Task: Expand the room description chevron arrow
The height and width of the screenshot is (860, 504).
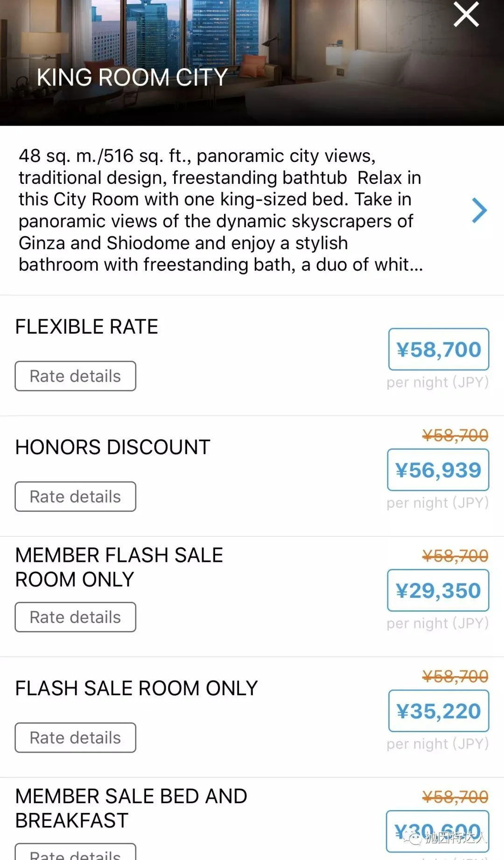Action: 479,210
